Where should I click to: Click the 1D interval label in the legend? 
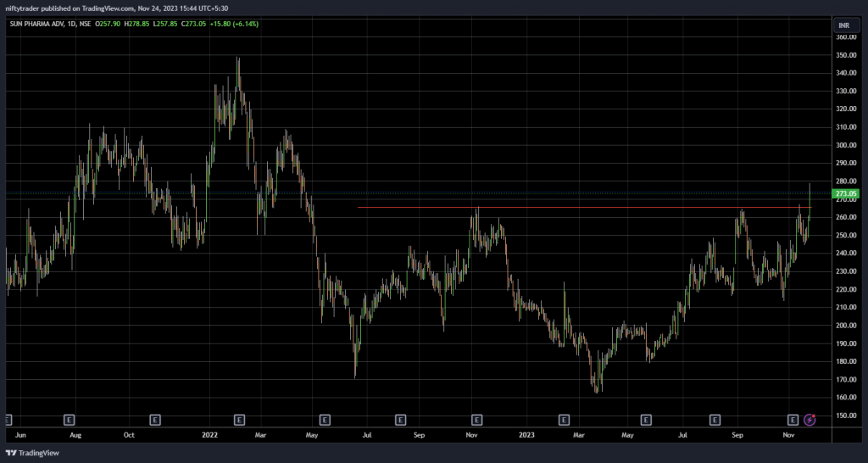(x=70, y=25)
